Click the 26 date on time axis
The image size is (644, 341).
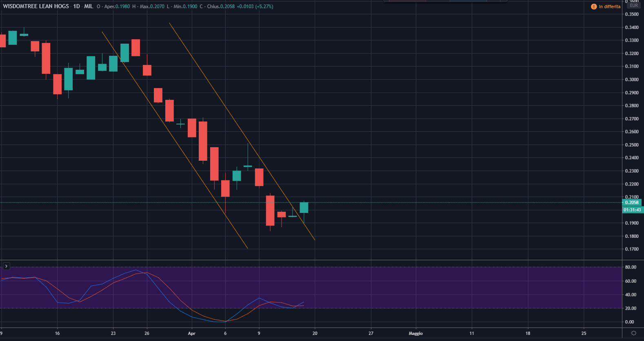pos(147,333)
